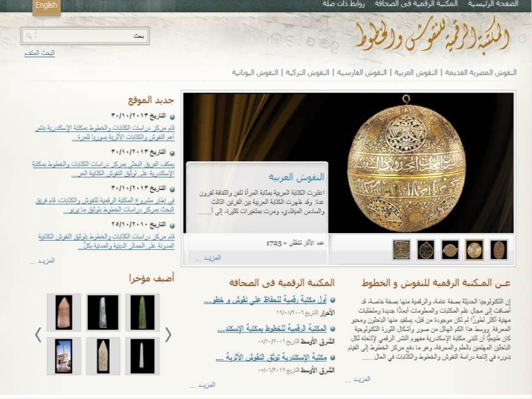
Task: Open the green obelisk artifact thumbnail
Action: [142, 313]
